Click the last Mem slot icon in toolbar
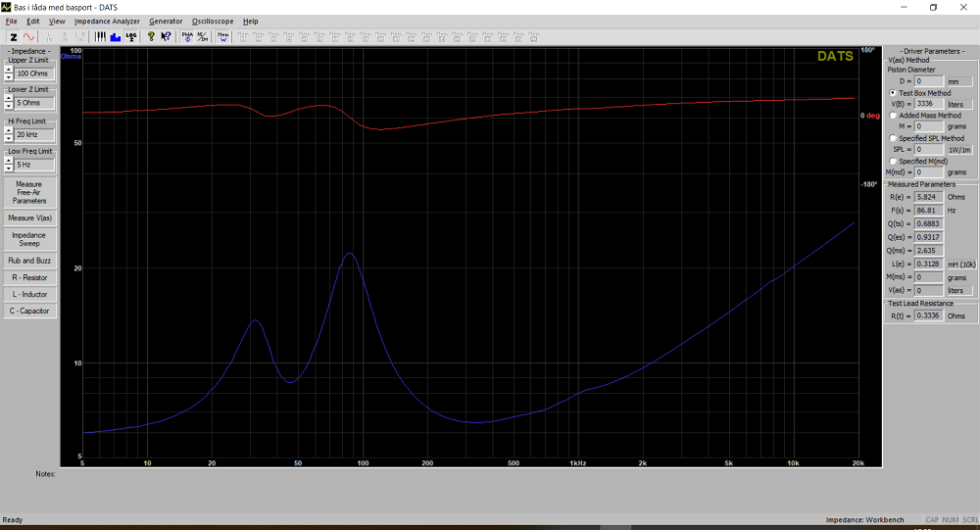Screen dimensions: 980x530 click(x=534, y=37)
